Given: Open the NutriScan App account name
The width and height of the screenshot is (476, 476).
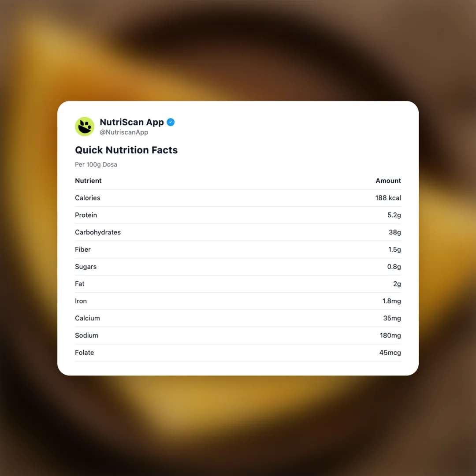Looking at the screenshot, I should tap(131, 122).
